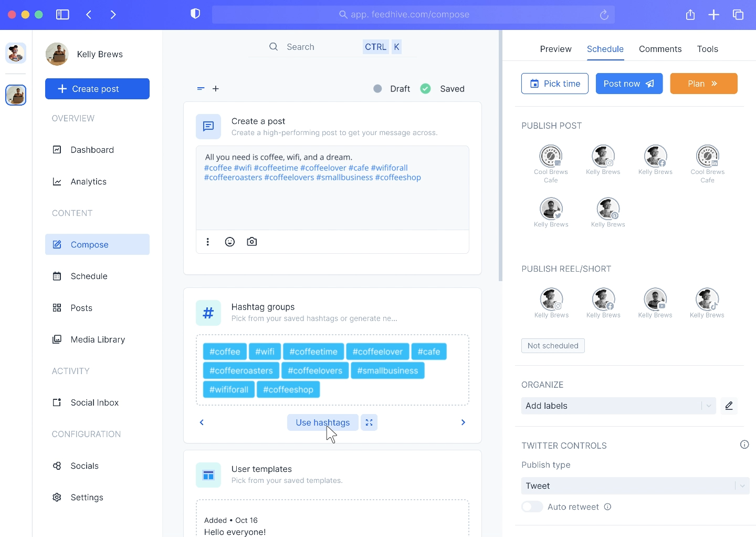The height and width of the screenshot is (537, 756).
Task: Go forward with the browser forward arrow
Action: pyautogui.click(x=113, y=15)
